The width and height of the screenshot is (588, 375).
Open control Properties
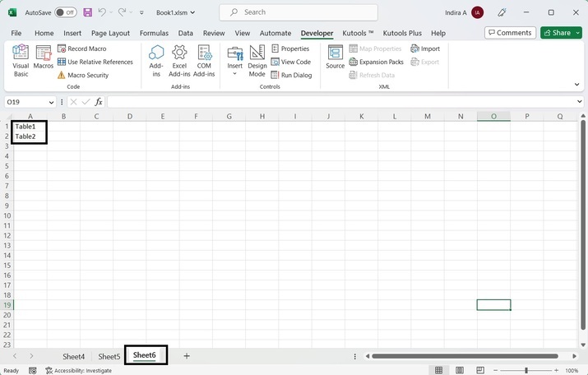coord(290,49)
